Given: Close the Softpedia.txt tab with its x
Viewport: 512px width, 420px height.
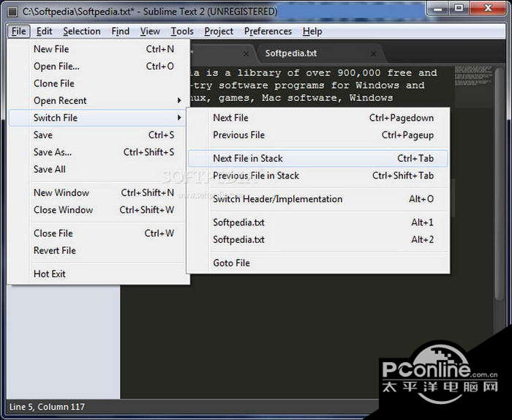Looking at the screenshot, I should coord(373,53).
